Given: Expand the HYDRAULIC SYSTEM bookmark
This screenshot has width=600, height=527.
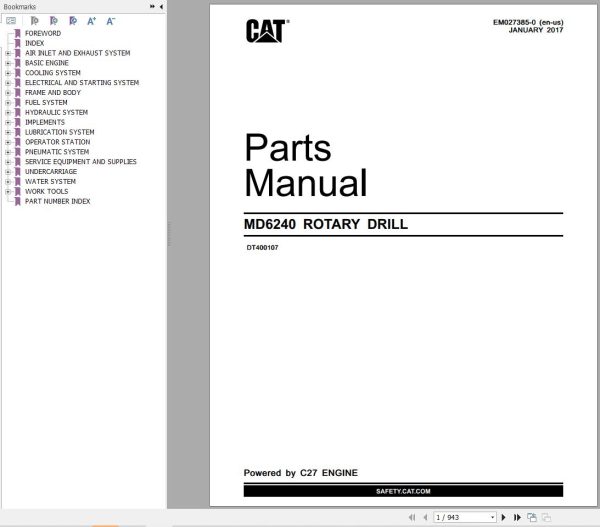Looking at the screenshot, I should tap(8, 113).
